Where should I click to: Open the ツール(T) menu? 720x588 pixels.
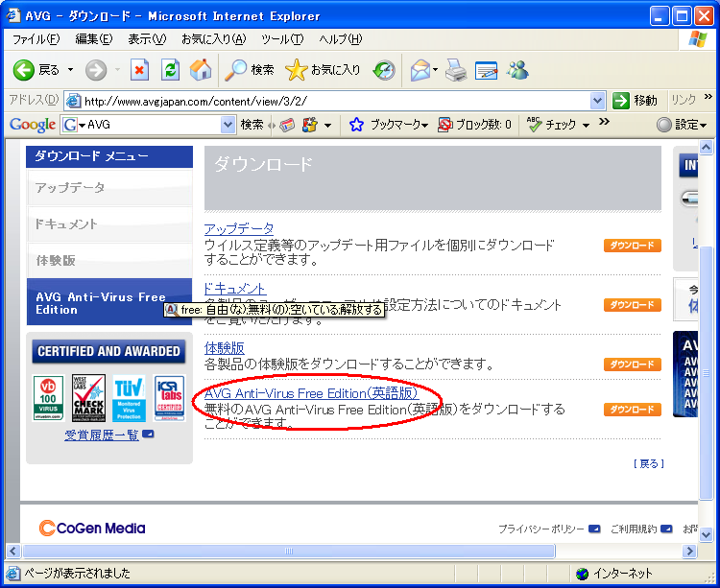coord(282,39)
